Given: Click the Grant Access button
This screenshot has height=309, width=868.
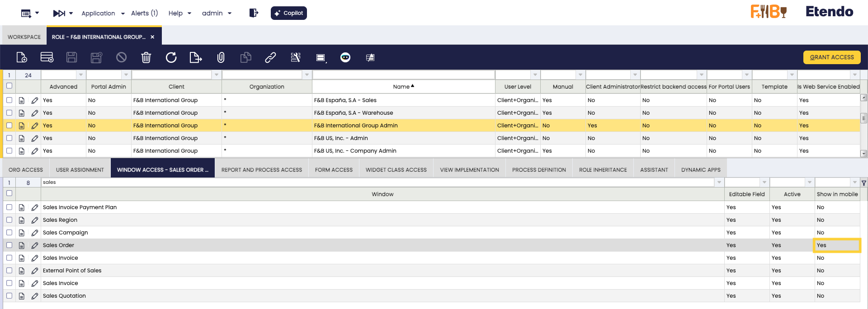Looking at the screenshot, I should (x=832, y=57).
